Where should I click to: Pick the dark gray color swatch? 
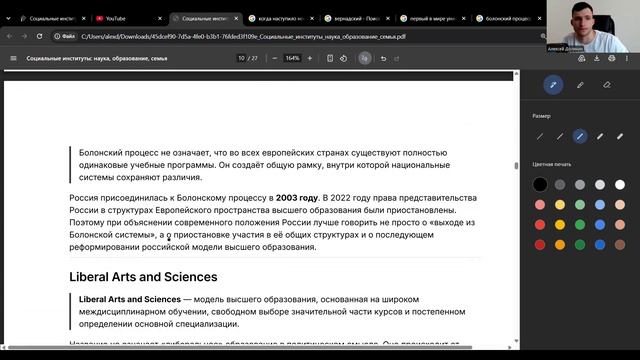point(560,184)
